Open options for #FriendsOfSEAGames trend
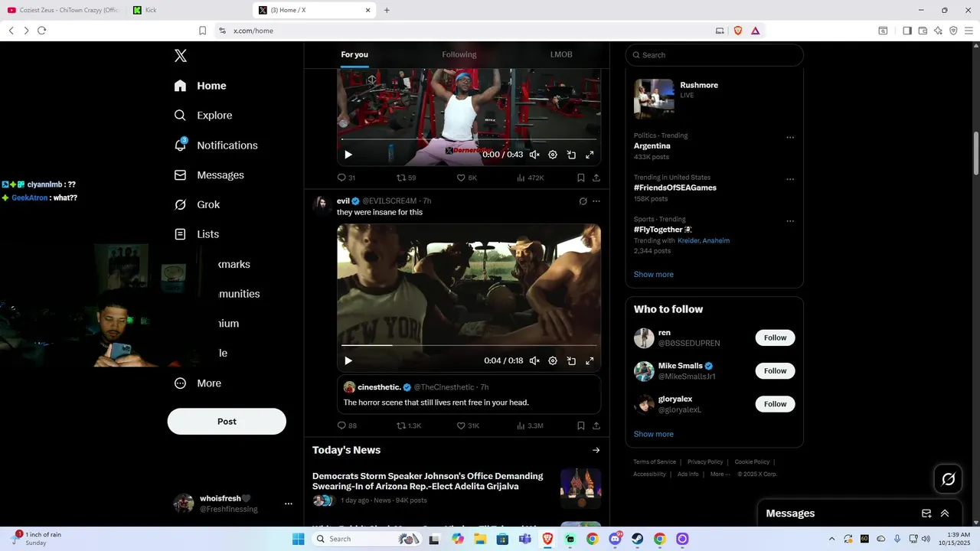Image resolution: width=980 pixels, height=551 pixels. point(790,180)
